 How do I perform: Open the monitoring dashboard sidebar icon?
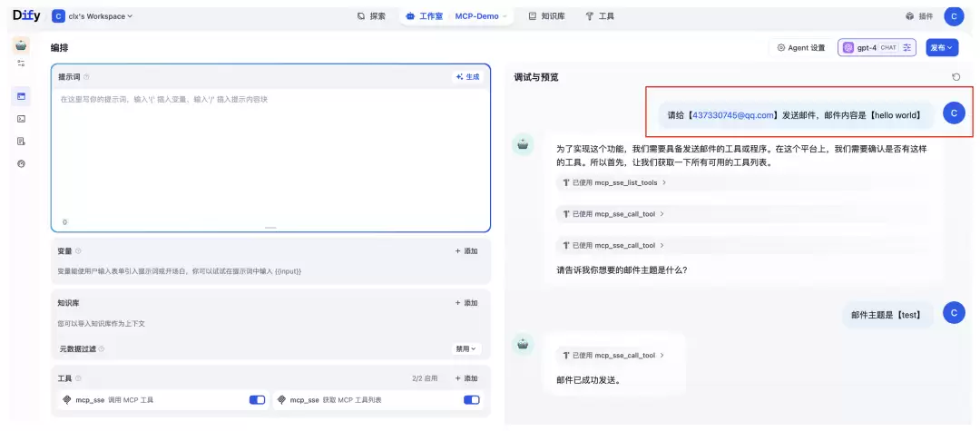click(x=21, y=163)
